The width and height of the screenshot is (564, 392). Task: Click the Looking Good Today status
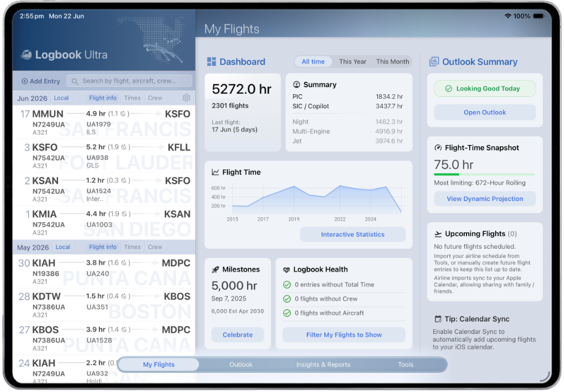coord(484,89)
